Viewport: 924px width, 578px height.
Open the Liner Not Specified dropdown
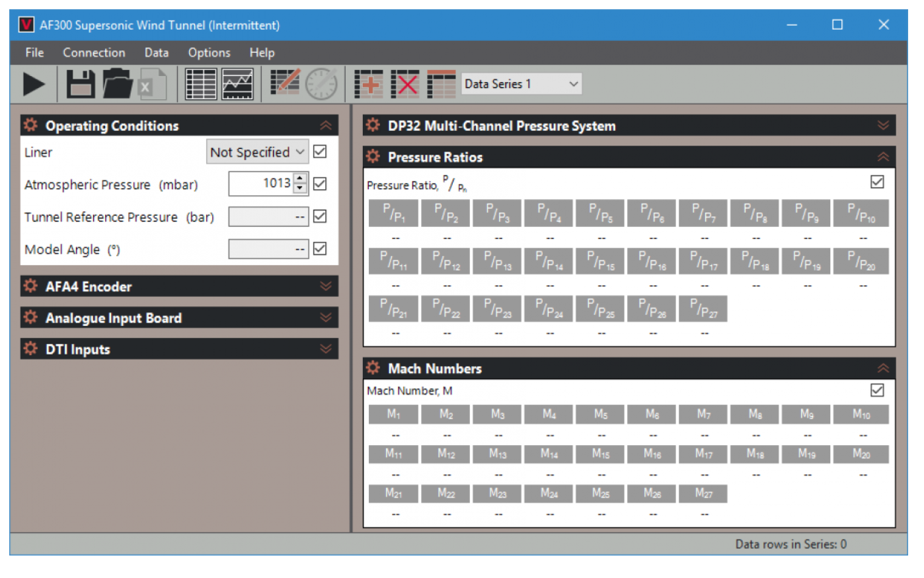pyautogui.click(x=258, y=152)
